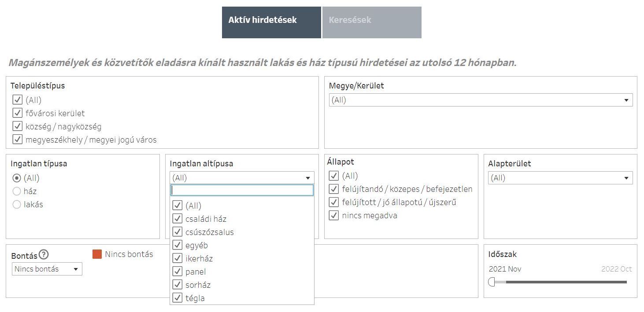Click the Időszak slider handle
Image resolution: width=644 pixels, height=312 pixels.
(492, 282)
